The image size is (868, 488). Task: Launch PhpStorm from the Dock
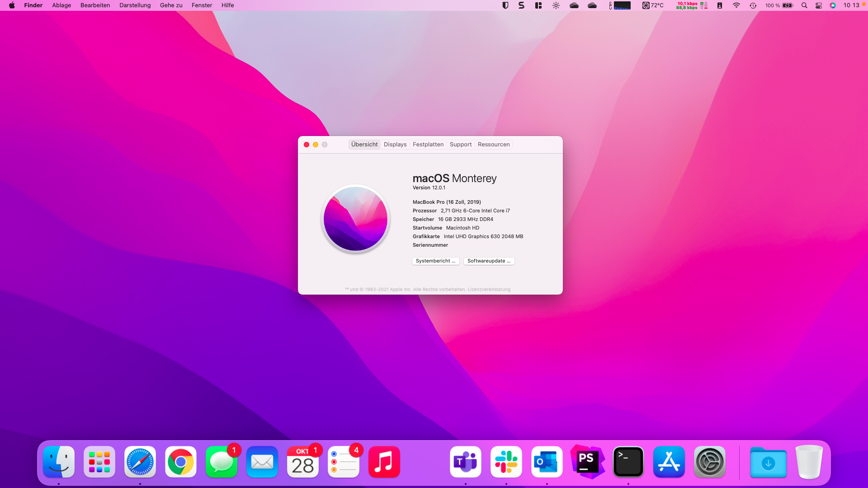pos(587,462)
